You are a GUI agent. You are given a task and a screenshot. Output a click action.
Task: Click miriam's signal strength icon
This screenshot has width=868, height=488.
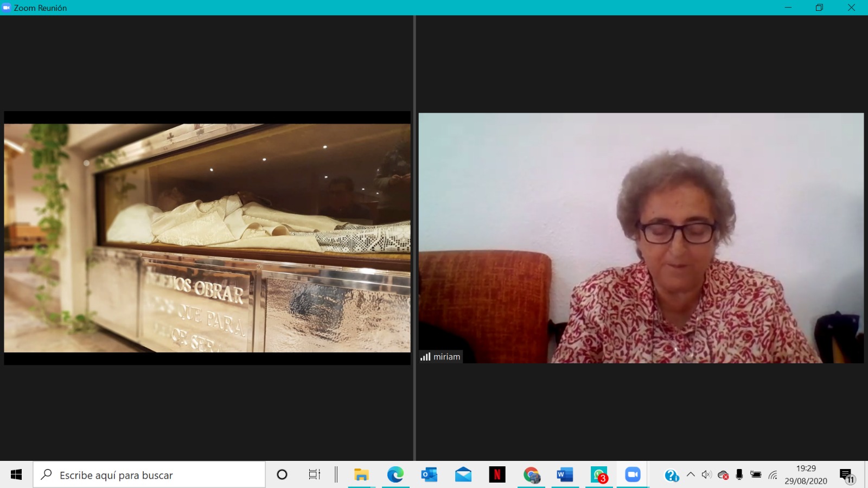pyautogui.click(x=425, y=357)
